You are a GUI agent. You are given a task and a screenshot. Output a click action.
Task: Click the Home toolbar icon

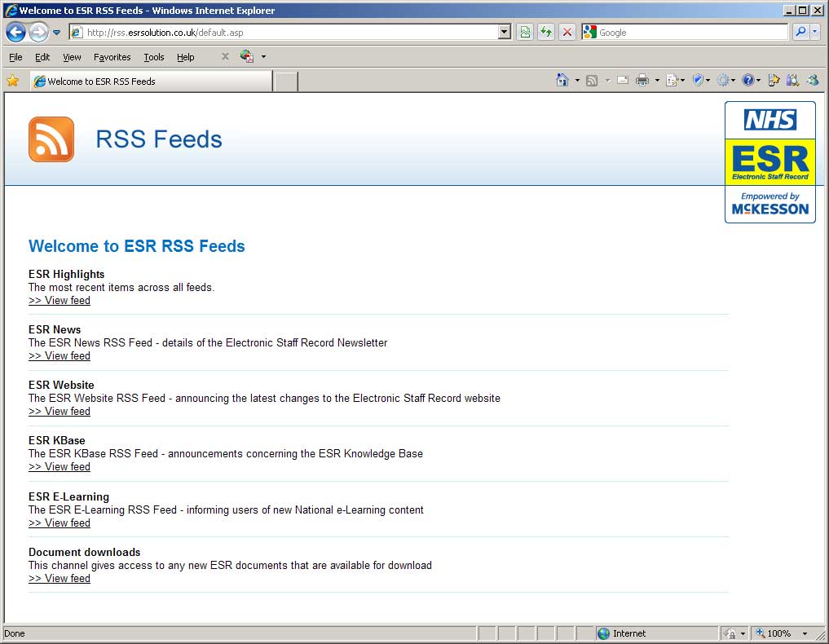point(562,81)
